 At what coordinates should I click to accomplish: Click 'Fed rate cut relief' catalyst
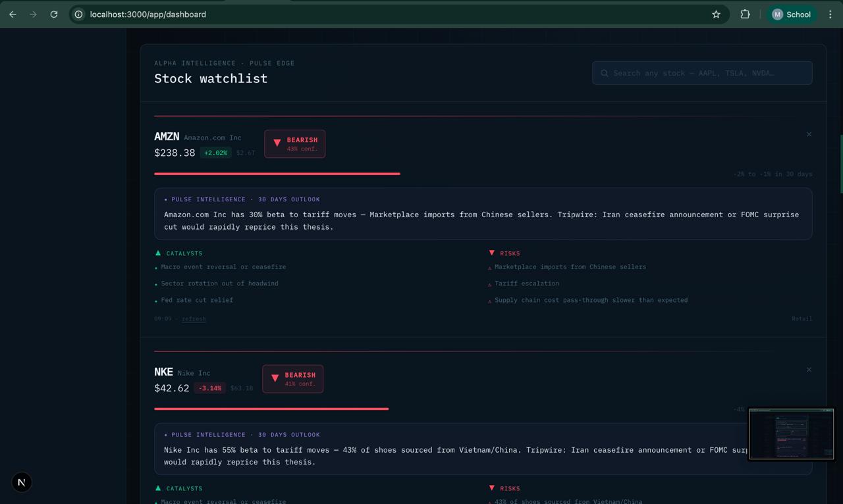click(x=197, y=300)
